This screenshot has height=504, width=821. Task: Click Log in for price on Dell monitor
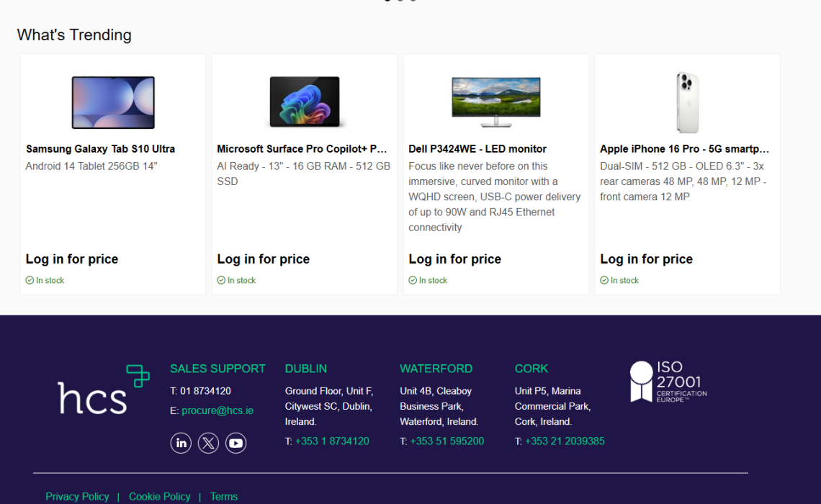(454, 259)
